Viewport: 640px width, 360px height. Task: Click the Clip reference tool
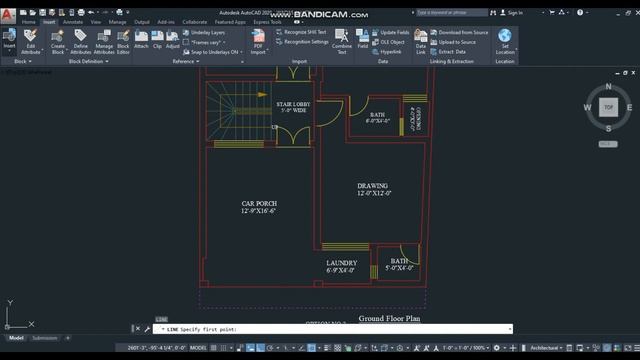157,39
